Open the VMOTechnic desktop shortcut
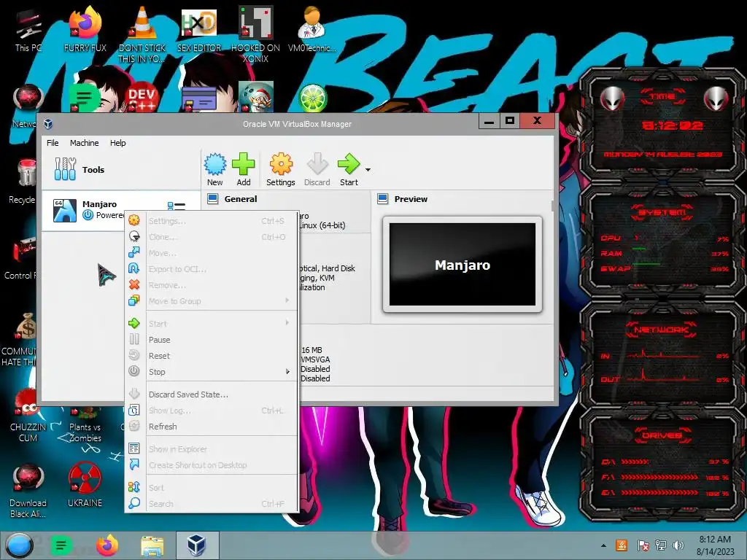Image resolution: width=747 pixels, height=560 pixels. click(311, 31)
